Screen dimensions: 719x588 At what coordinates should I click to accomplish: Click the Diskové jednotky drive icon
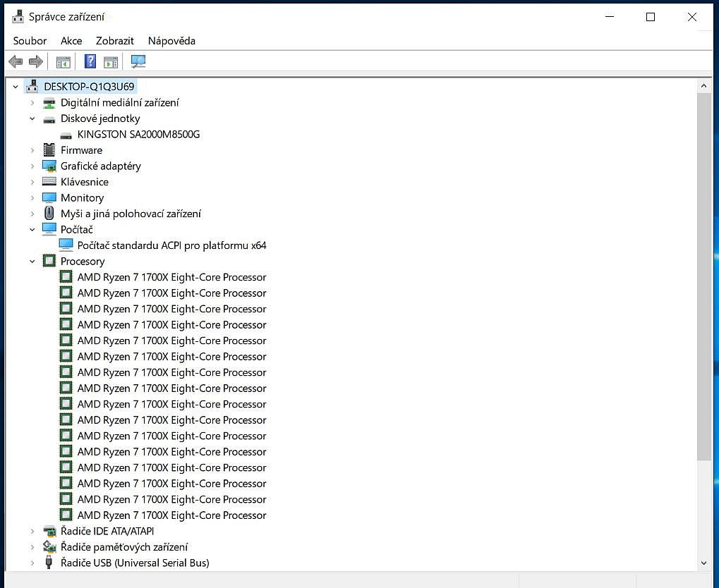(49, 120)
